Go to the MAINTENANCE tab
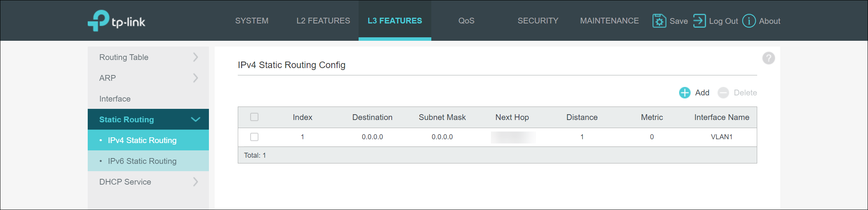868x210 pixels. click(x=609, y=21)
